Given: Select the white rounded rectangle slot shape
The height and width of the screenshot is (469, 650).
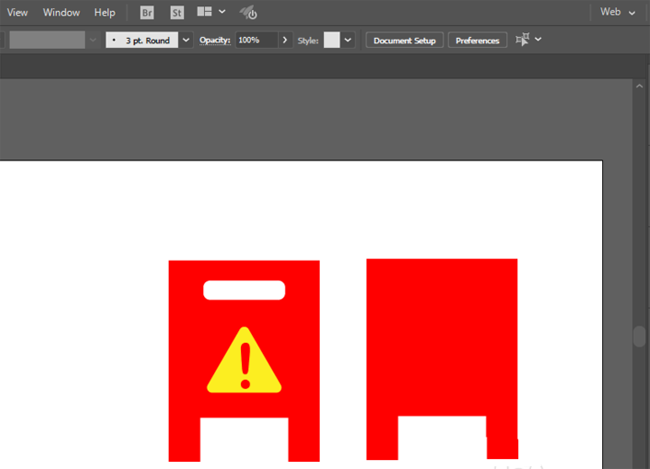Looking at the screenshot, I should pos(244,290).
